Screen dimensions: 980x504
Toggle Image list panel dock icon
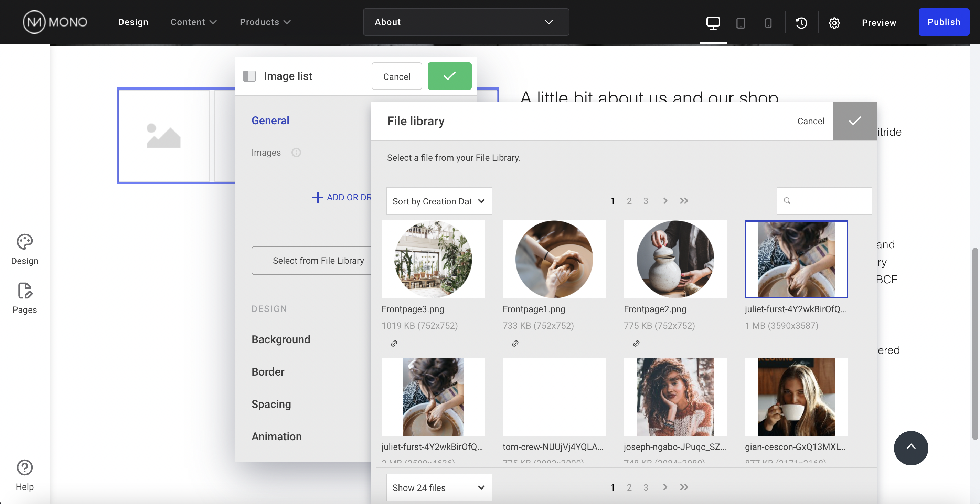pyautogui.click(x=249, y=76)
